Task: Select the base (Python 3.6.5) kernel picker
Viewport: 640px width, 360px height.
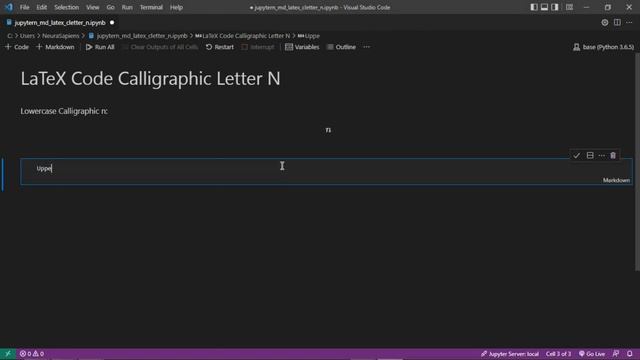Action: click(x=604, y=47)
